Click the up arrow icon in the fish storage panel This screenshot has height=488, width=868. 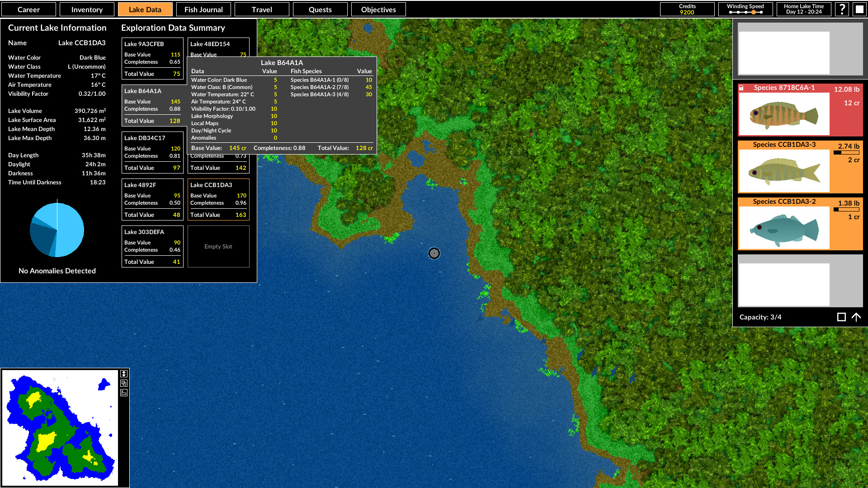(857, 317)
